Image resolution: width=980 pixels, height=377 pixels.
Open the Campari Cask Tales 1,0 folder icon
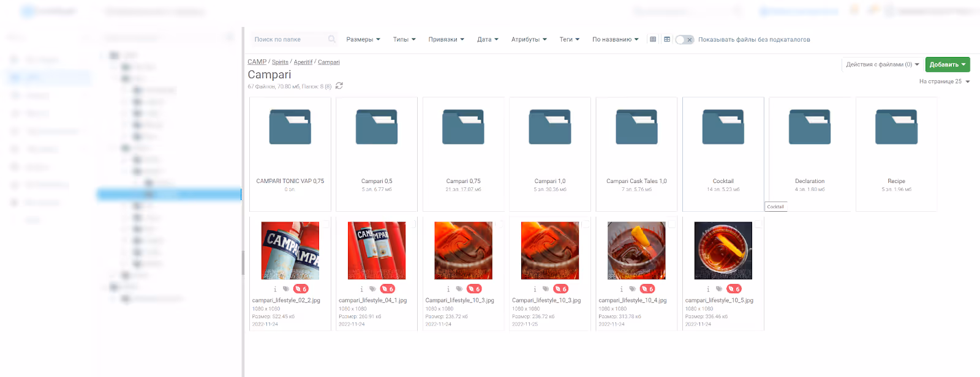tap(637, 127)
